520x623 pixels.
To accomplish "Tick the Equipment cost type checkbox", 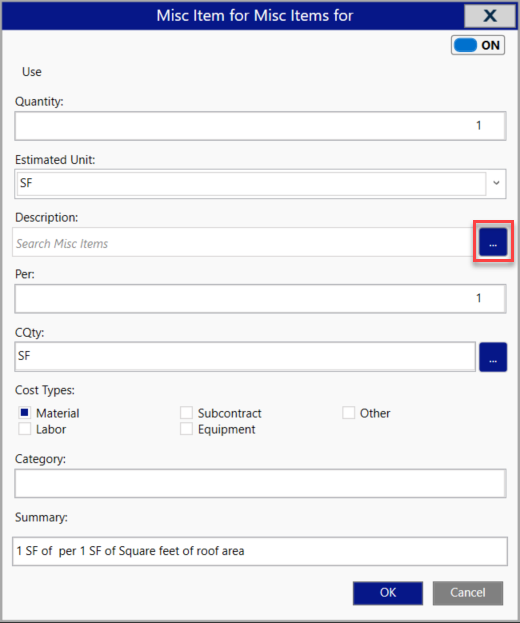I will (x=186, y=429).
